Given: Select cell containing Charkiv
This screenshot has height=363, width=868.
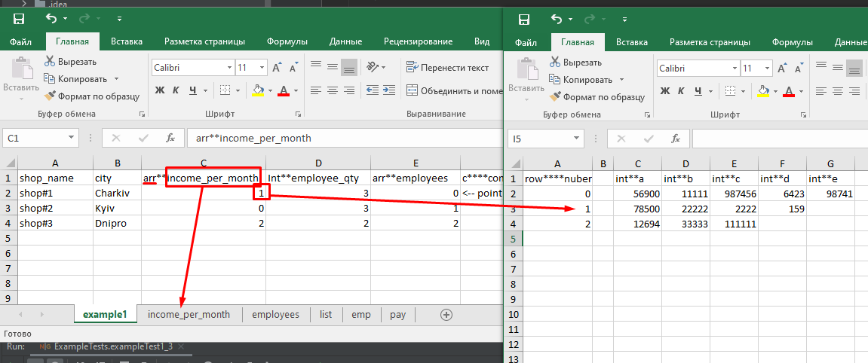Looking at the screenshot, I should (118, 194).
